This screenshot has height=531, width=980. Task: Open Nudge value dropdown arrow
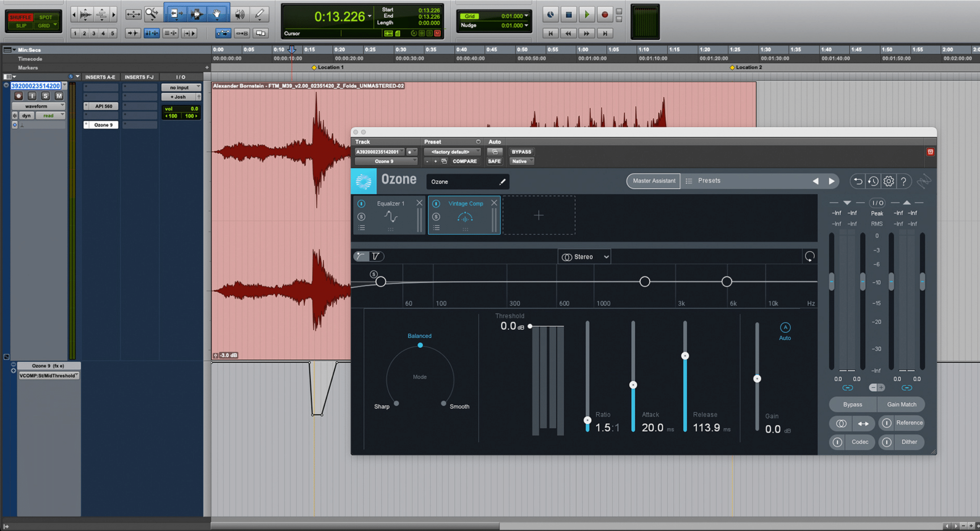pos(526,25)
